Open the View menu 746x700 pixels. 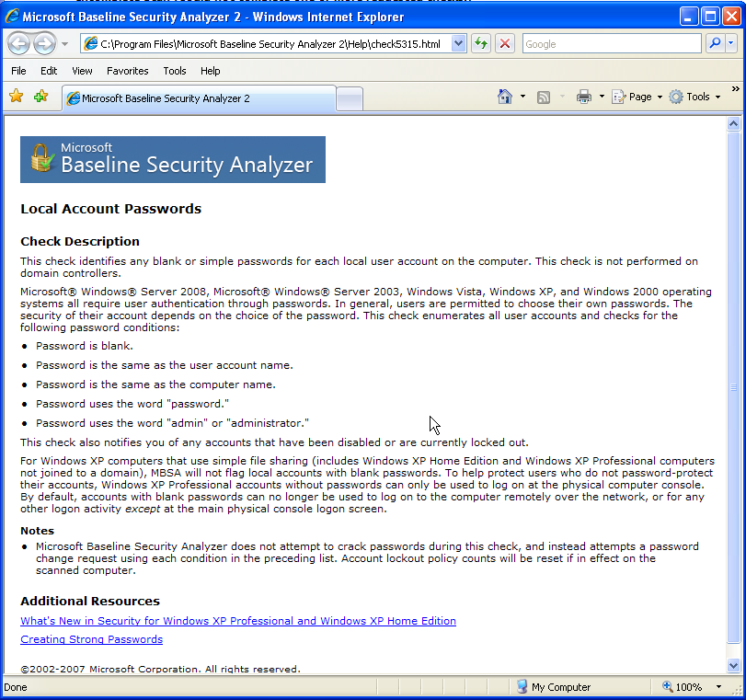pyautogui.click(x=82, y=71)
